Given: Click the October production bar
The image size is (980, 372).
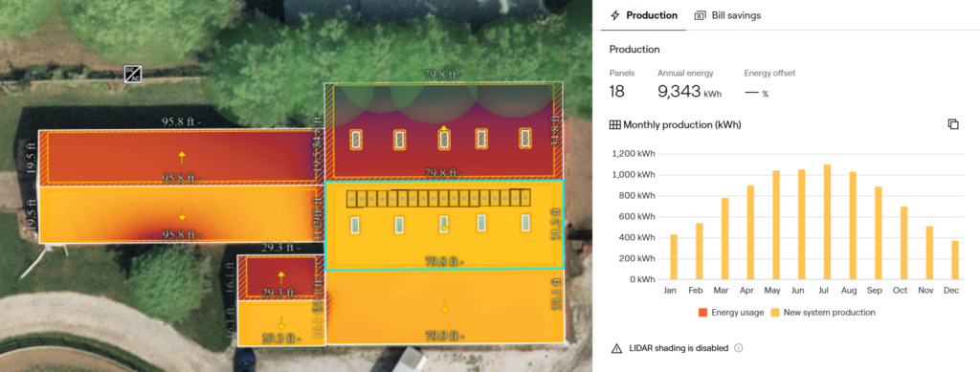Looking at the screenshot, I should (903, 243).
